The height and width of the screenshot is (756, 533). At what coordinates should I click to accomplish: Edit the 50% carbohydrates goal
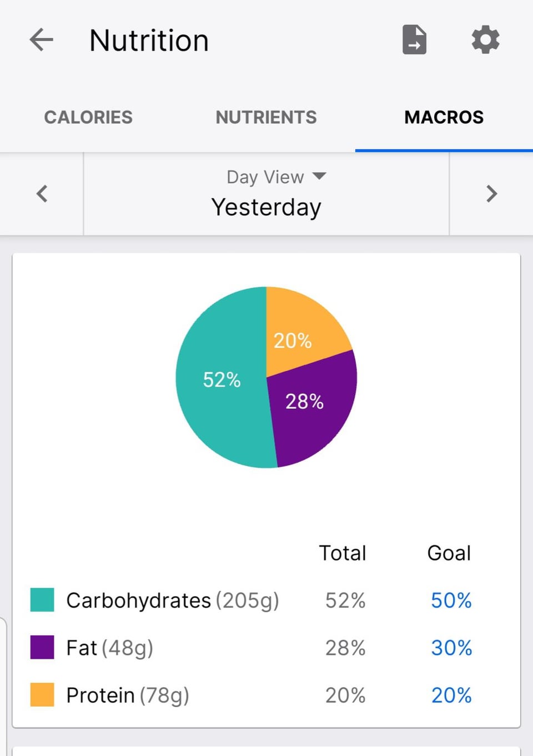click(451, 600)
